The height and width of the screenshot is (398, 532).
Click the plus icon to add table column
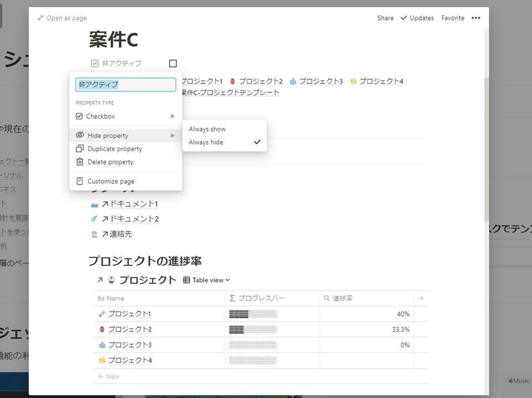[421, 298]
